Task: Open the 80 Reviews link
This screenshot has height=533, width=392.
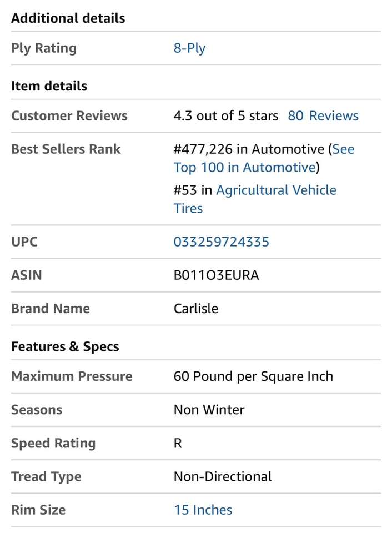Action: pos(323,116)
